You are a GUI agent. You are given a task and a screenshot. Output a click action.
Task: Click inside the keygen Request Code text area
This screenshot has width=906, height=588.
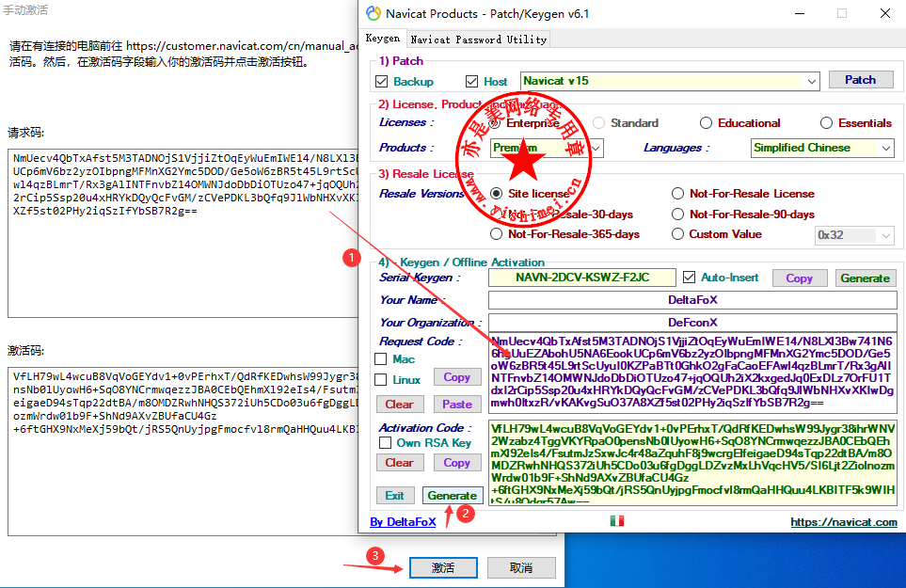pyautogui.click(x=692, y=373)
